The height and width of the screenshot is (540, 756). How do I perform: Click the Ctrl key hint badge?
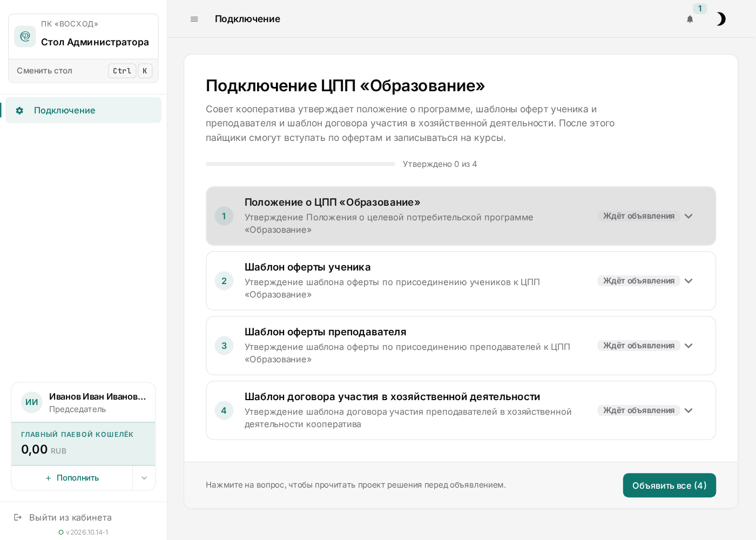122,71
